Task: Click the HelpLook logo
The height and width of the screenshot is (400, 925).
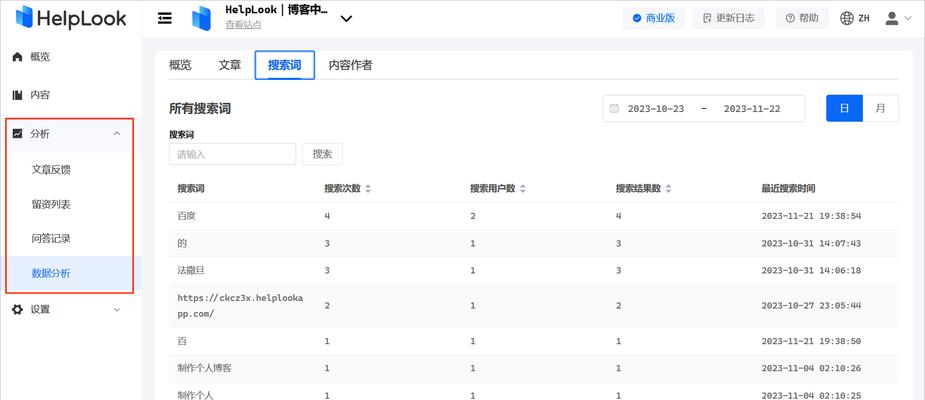Action: 71,18
